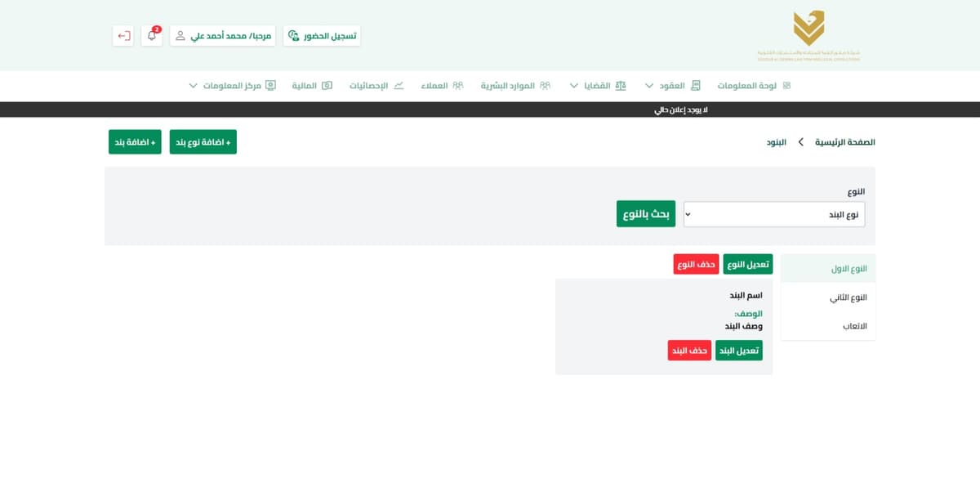
Task: Click the monitor icon beside مركز المعلومات
Action: click(271, 85)
